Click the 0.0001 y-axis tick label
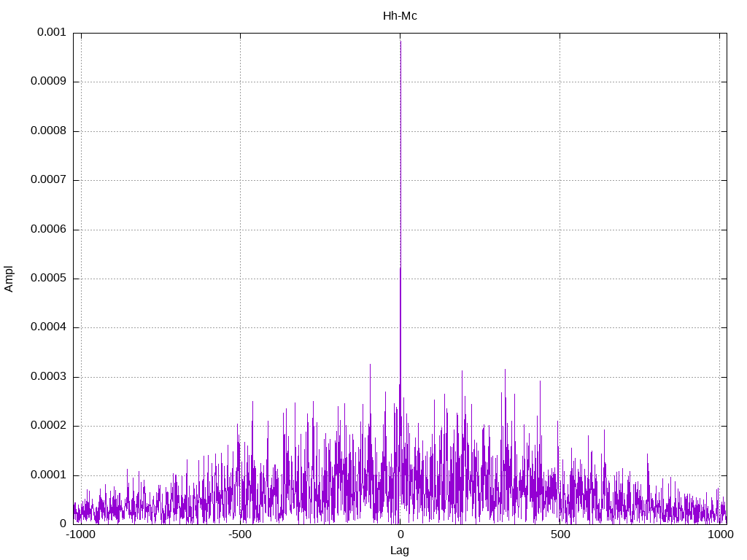This screenshot has width=747, height=560. 48,475
